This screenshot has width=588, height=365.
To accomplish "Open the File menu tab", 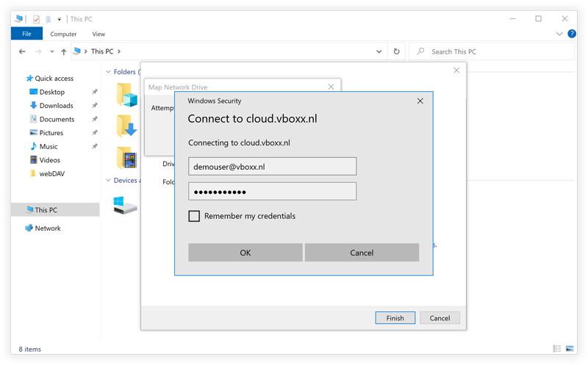I will (x=26, y=34).
